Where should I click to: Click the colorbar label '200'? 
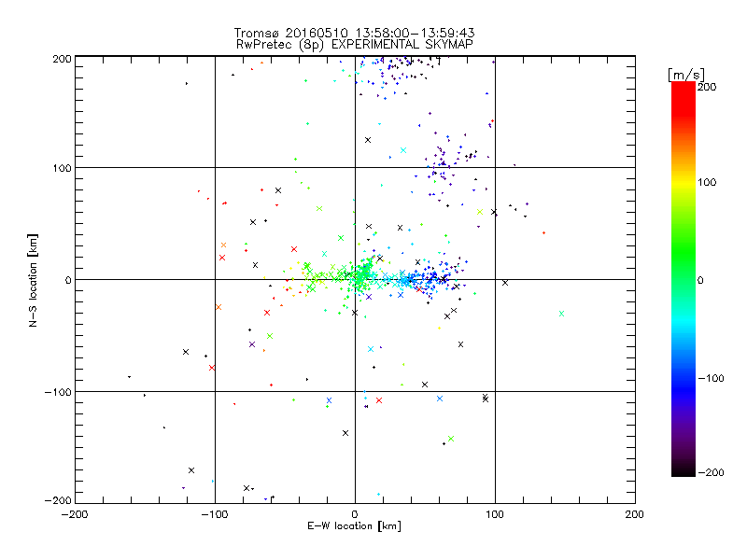coord(707,87)
